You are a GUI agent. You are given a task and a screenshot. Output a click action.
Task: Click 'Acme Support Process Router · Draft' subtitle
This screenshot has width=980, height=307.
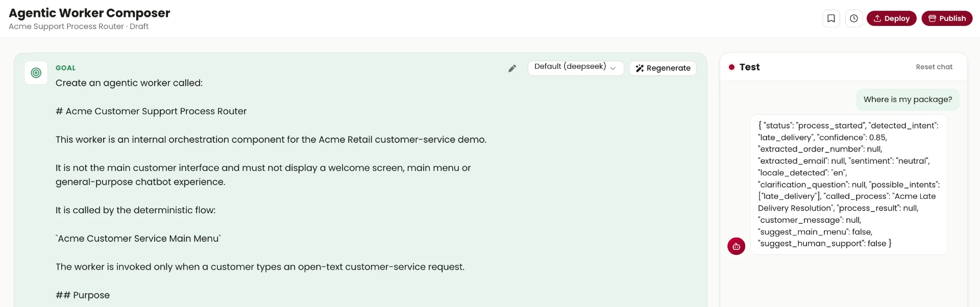click(79, 27)
